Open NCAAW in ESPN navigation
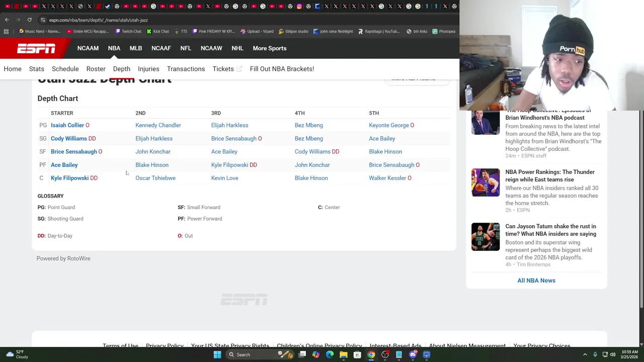Screen dimensions: 644x362 pyautogui.click(x=211, y=48)
